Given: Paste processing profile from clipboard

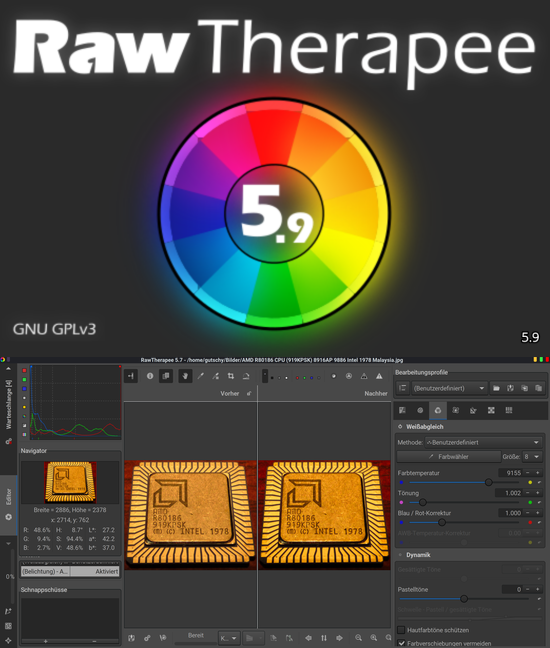Looking at the screenshot, I should coord(538,388).
